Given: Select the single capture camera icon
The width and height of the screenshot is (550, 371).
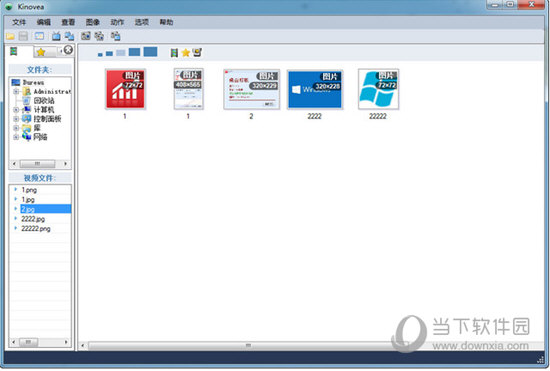Looking at the screenshot, I should tap(86, 36).
